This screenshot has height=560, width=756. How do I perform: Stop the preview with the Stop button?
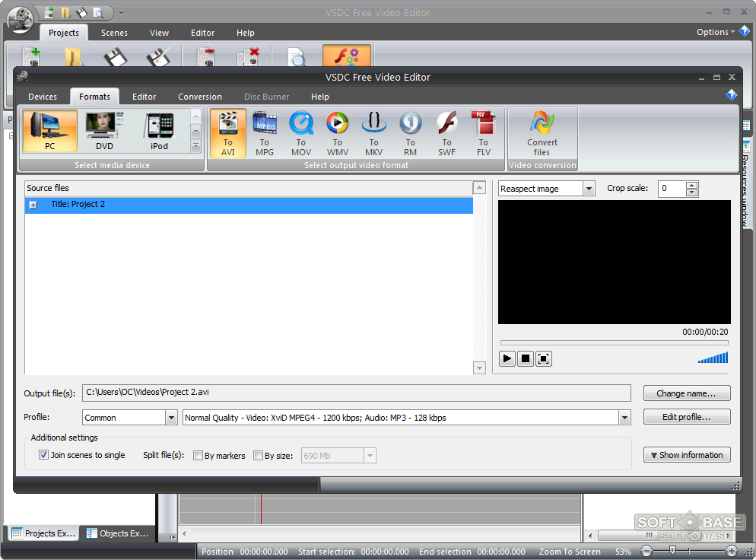[526, 358]
